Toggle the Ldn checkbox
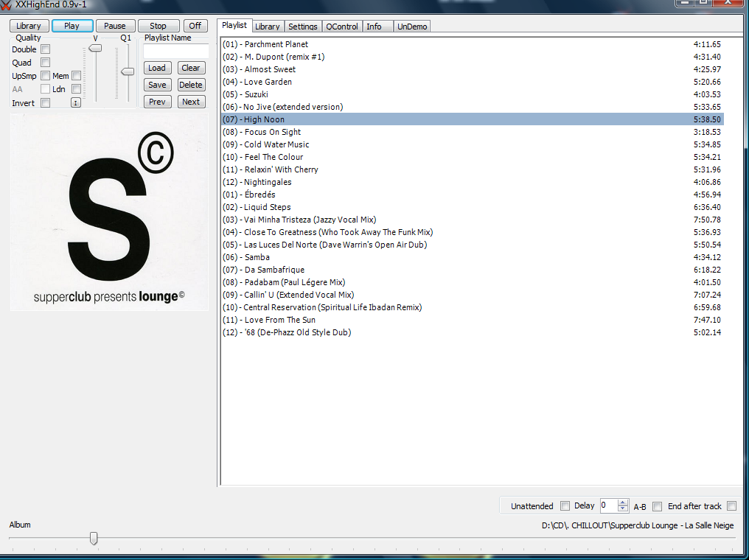Image resolution: width=749 pixels, height=560 pixels. (x=76, y=89)
